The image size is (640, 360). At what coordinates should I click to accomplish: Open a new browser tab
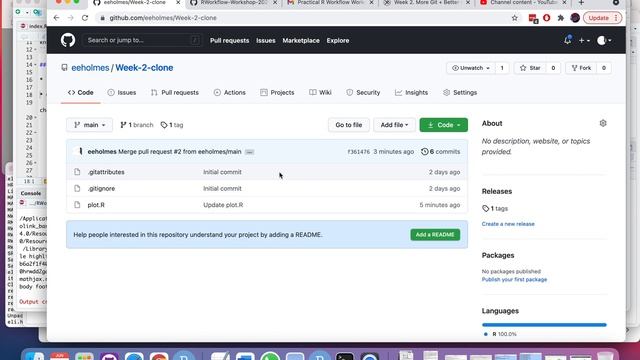tap(581, 3)
